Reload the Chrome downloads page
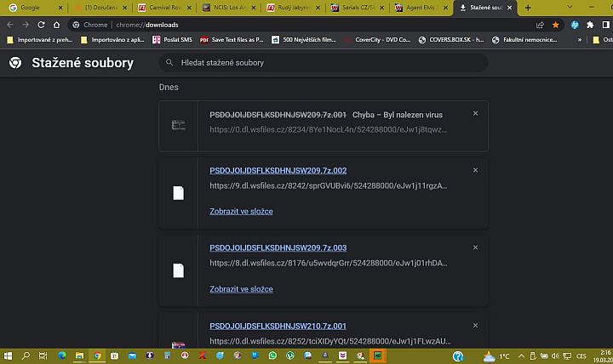 (41, 25)
